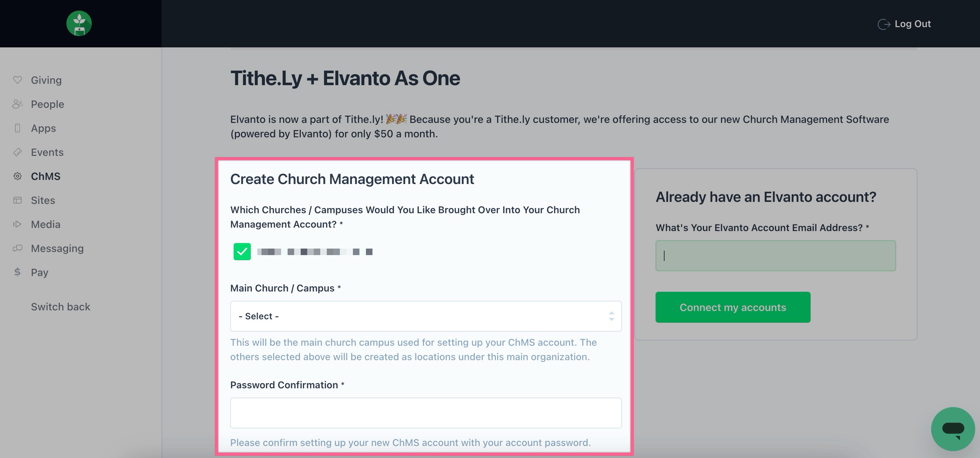Select ChMS in the sidebar
Viewport: 980px width, 458px height.
pos(46,176)
